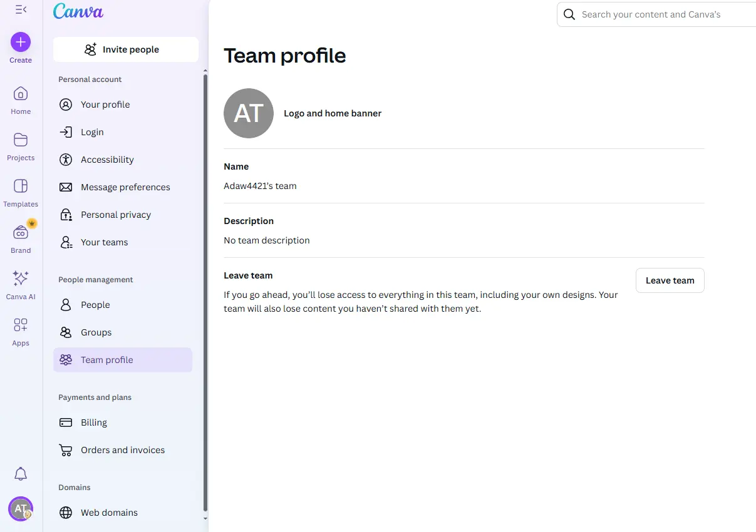Open Message preferences
This screenshot has width=756, height=532.
click(123, 187)
